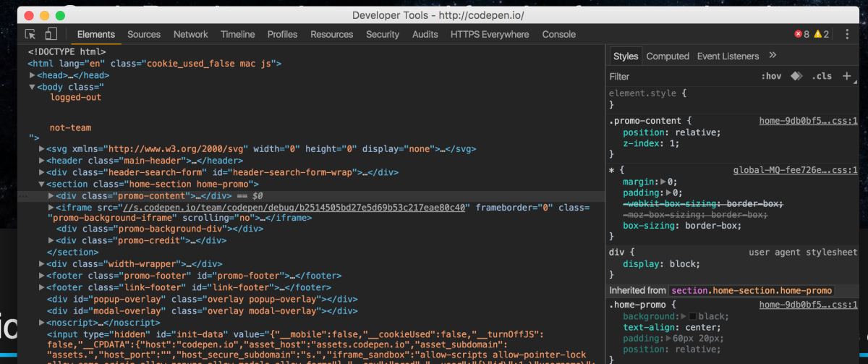Expand the margin shorthand property triangle

point(663,182)
